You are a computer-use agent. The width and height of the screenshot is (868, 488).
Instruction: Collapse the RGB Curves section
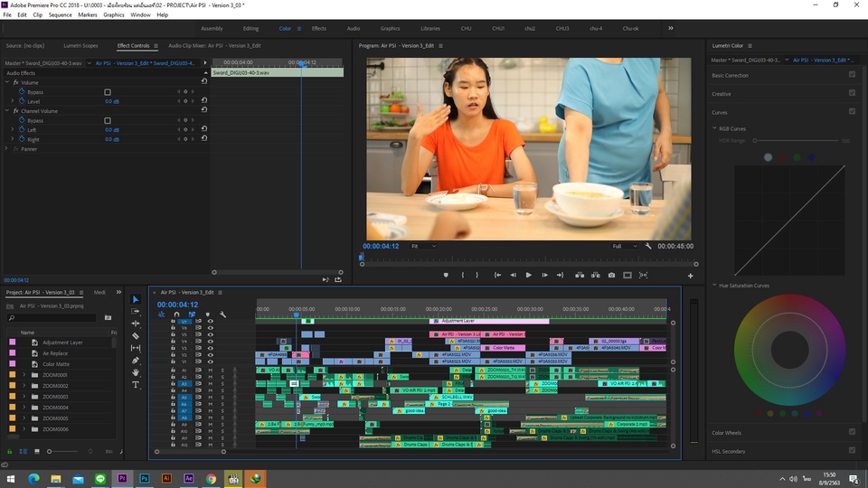714,128
